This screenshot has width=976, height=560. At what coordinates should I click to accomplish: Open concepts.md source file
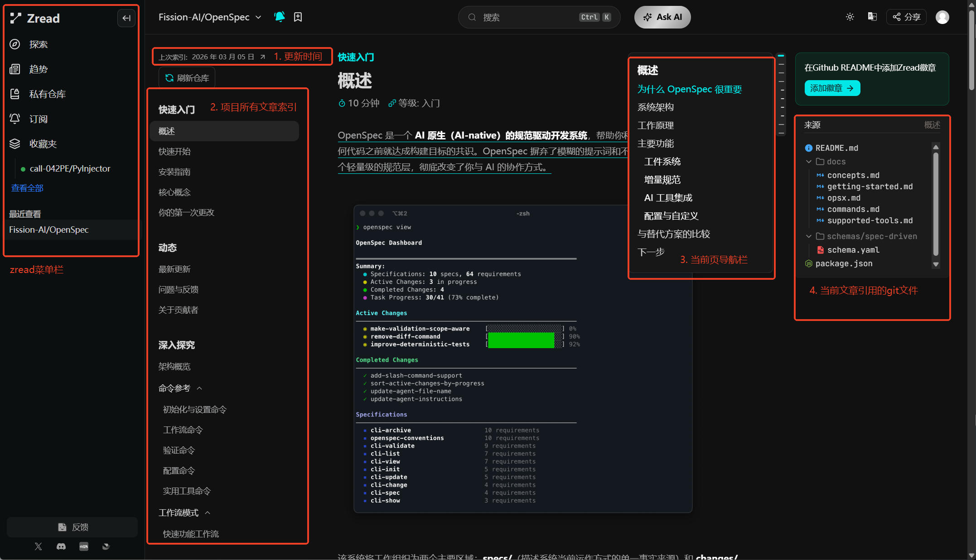pos(853,175)
